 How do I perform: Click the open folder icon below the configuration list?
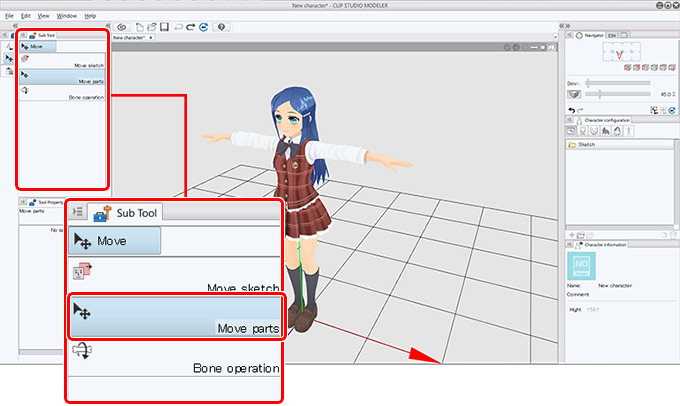(581, 235)
